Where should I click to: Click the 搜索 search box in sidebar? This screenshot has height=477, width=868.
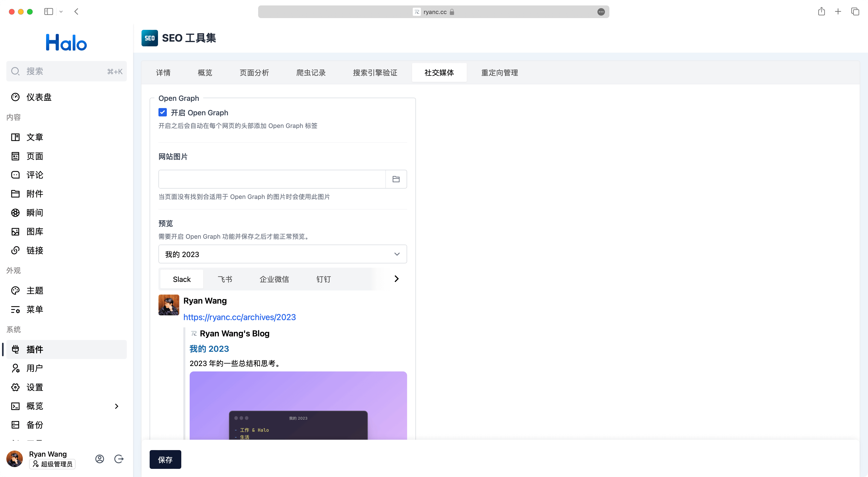pos(66,71)
